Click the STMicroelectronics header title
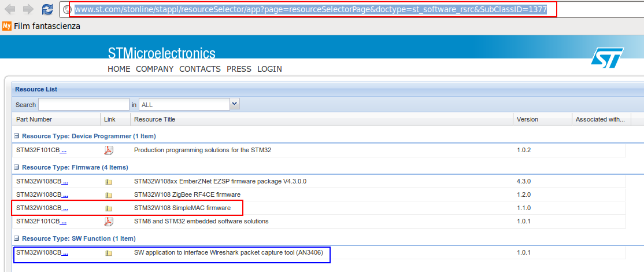Screen dimensions: 644x272 pyautogui.click(x=162, y=53)
